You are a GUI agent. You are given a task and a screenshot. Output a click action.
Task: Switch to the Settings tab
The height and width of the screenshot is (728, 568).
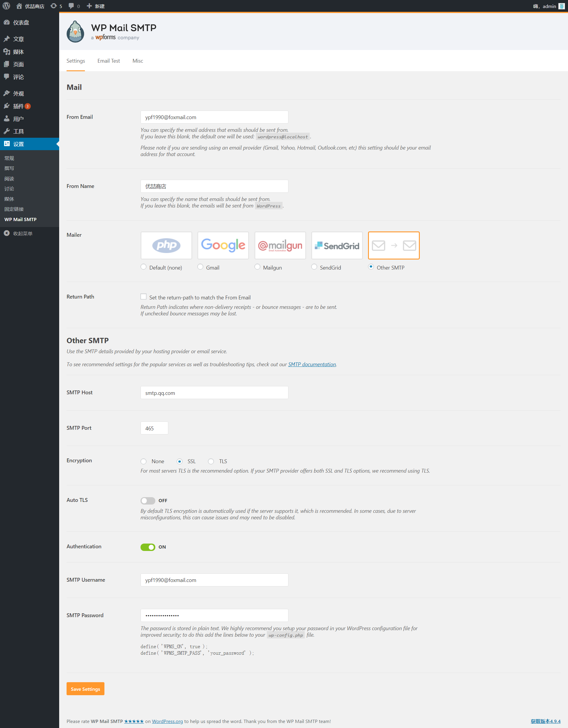coord(76,61)
